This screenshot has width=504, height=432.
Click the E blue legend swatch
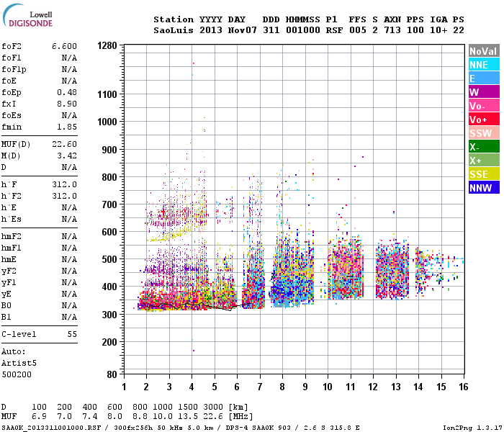pyautogui.click(x=484, y=78)
